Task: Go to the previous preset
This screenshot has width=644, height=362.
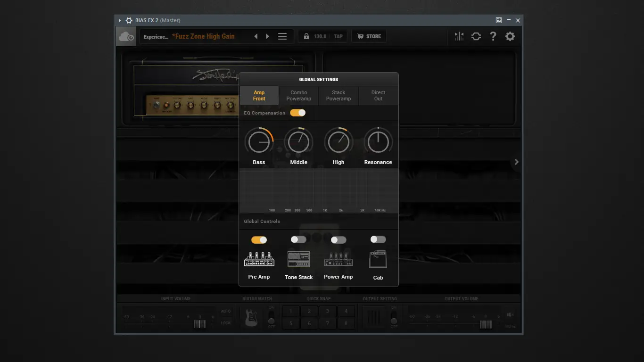Action: point(256,36)
